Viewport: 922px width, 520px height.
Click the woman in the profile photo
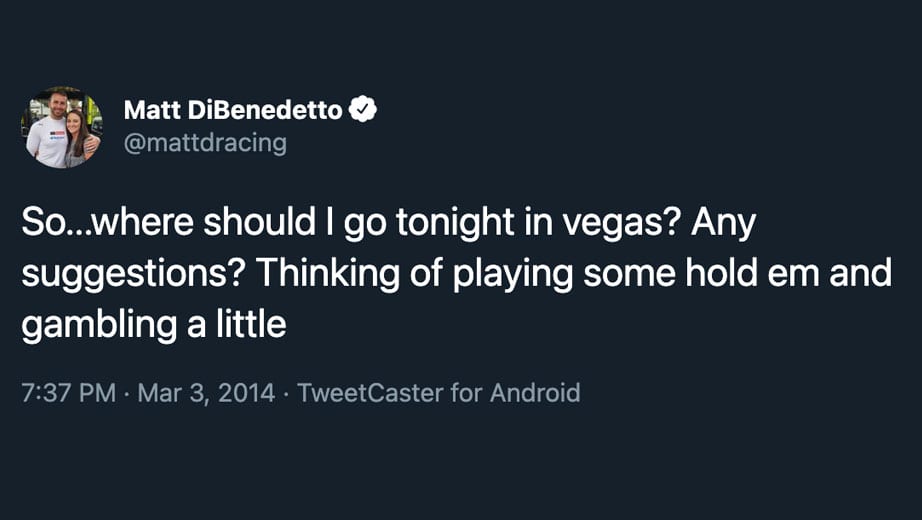coord(78,138)
